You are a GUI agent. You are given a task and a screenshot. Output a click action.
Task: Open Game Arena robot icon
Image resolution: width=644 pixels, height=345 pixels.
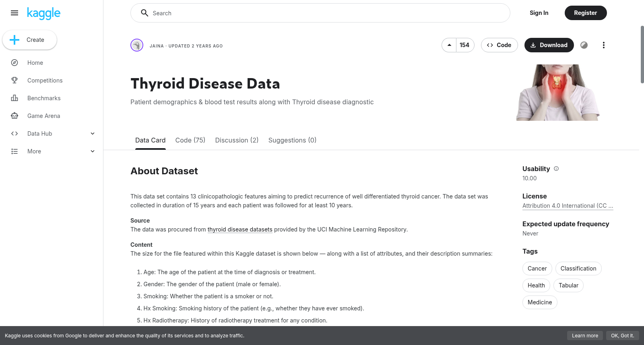click(x=14, y=116)
